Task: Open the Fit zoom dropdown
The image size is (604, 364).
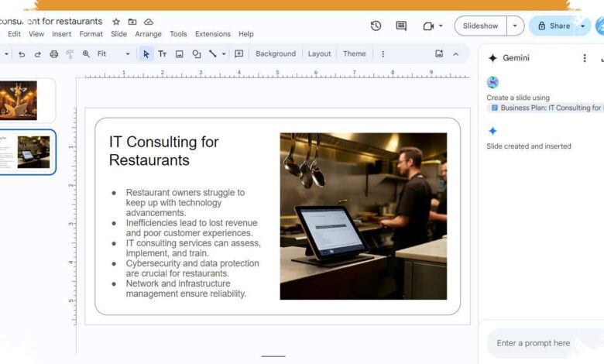Action: 113,54
